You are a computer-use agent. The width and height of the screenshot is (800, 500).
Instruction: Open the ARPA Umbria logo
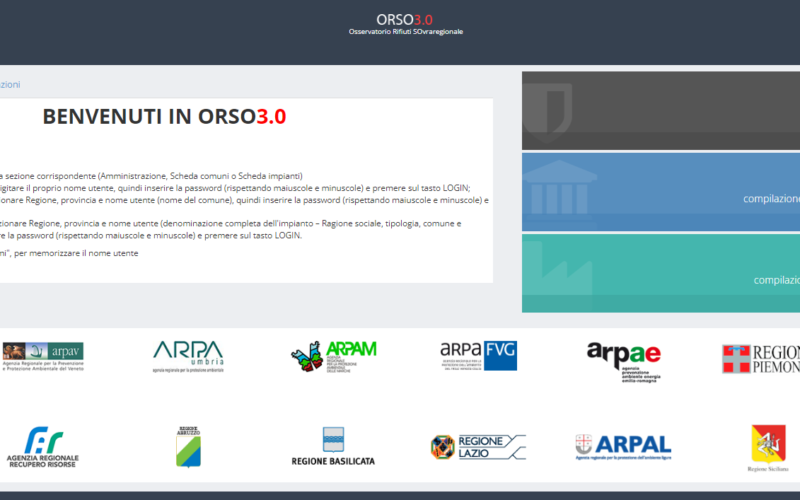point(188,356)
